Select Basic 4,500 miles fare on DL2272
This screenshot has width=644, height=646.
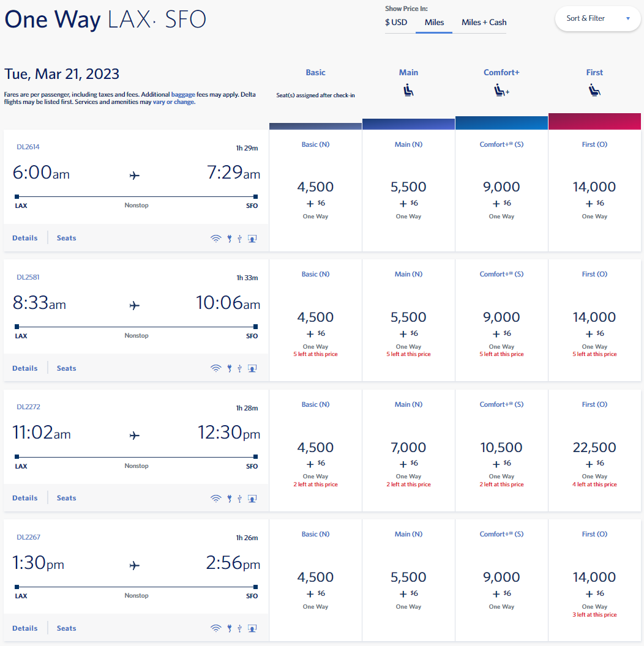[x=315, y=451]
